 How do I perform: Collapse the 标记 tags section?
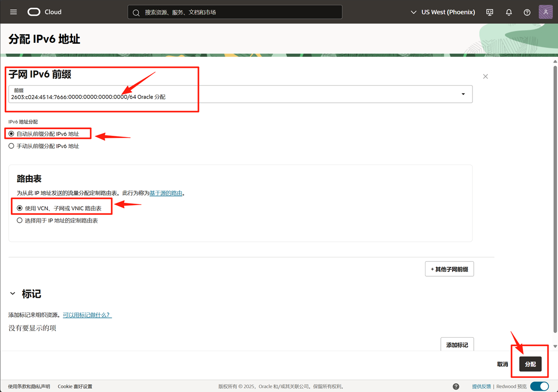[x=13, y=294]
